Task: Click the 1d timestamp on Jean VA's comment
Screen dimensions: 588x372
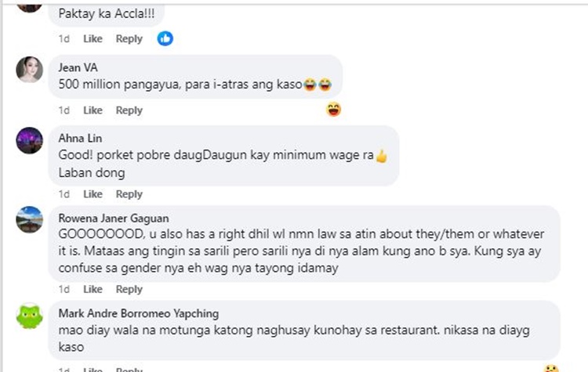Action: tap(64, 110)
